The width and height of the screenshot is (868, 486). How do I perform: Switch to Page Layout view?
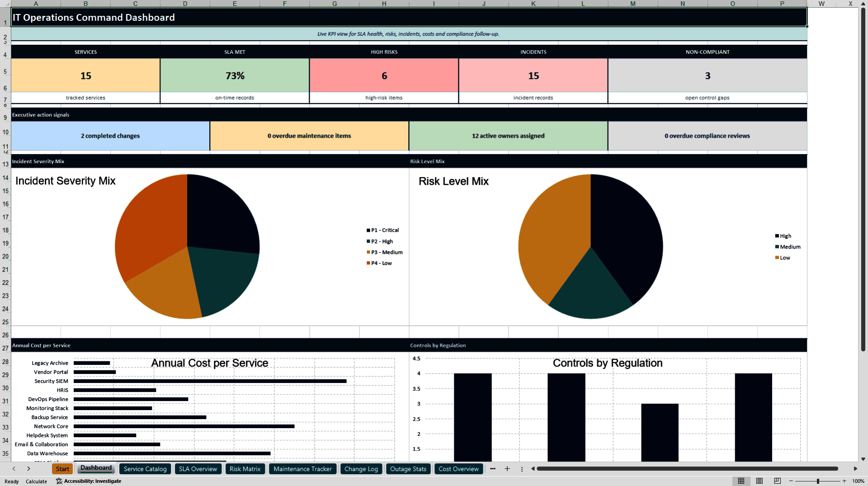pyautogui.click(x=759, y=481)
